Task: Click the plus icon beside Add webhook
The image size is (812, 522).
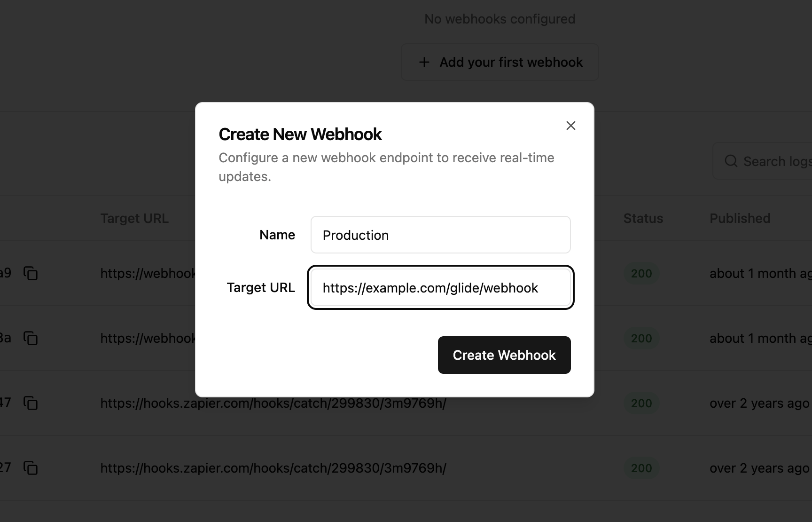Action: [x=424, y=62]
